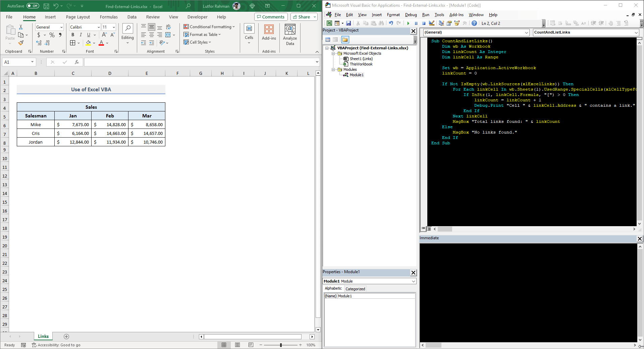This screenshot has width=644, height=349.
Task: Click the Toggle Folders icon in Project pane
Action: click(x=345, y=40)
